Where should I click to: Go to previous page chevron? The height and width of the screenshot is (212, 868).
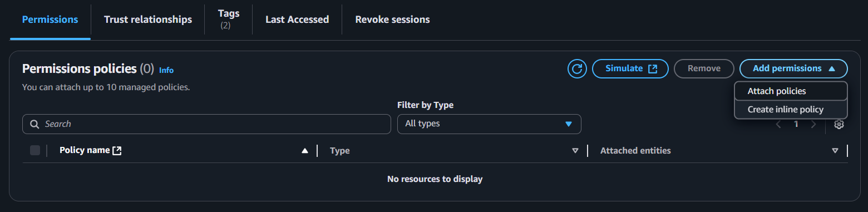[x=778, y=124]
